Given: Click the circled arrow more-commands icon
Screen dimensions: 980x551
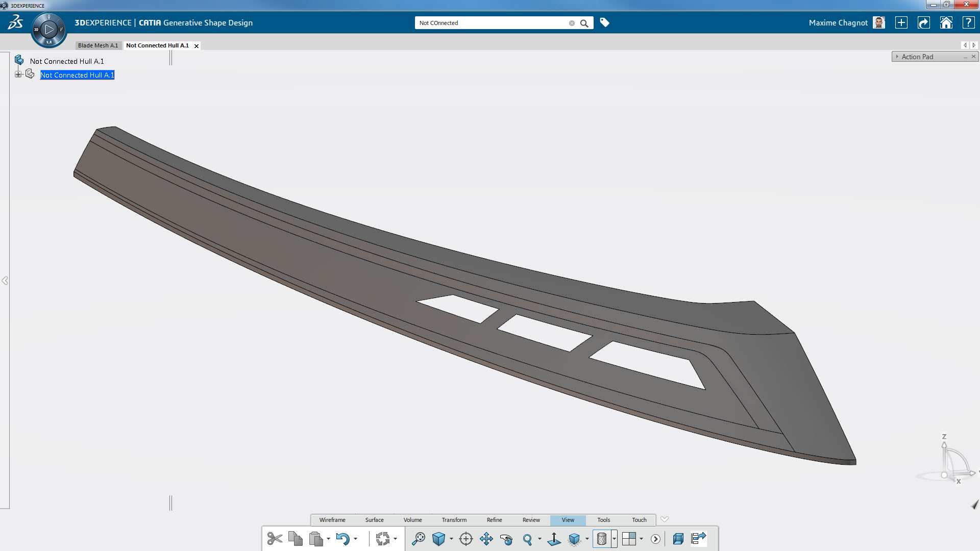Looking at the screenshot, I should tap(656, 539).
